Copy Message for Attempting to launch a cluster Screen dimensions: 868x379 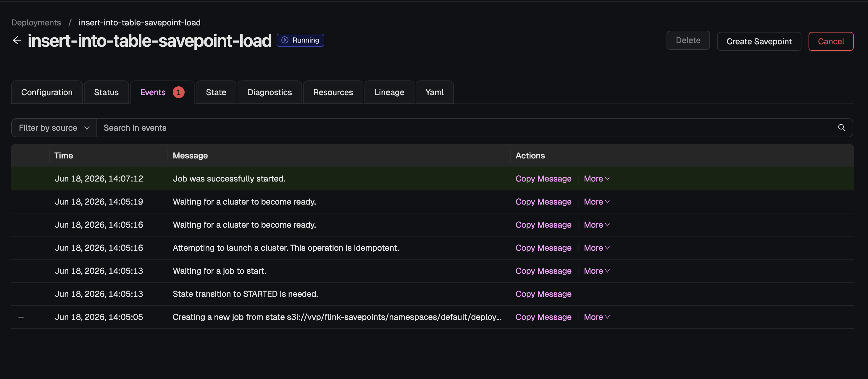[543, 248]
